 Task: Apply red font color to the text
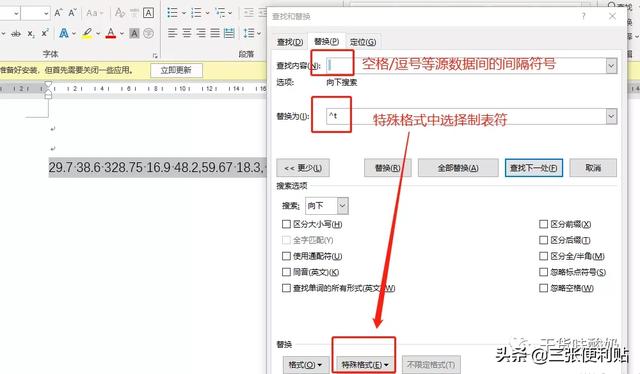(x=111, y=33)
